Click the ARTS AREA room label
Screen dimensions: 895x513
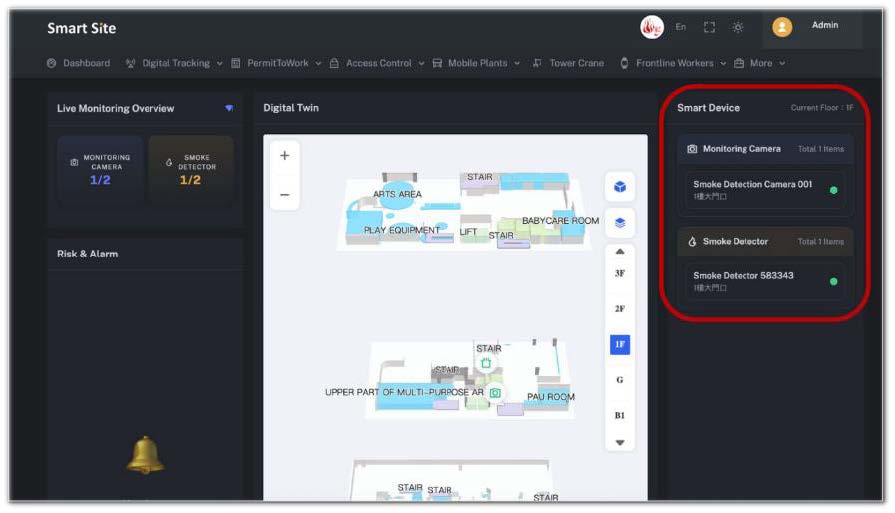(x=397, y=194)
